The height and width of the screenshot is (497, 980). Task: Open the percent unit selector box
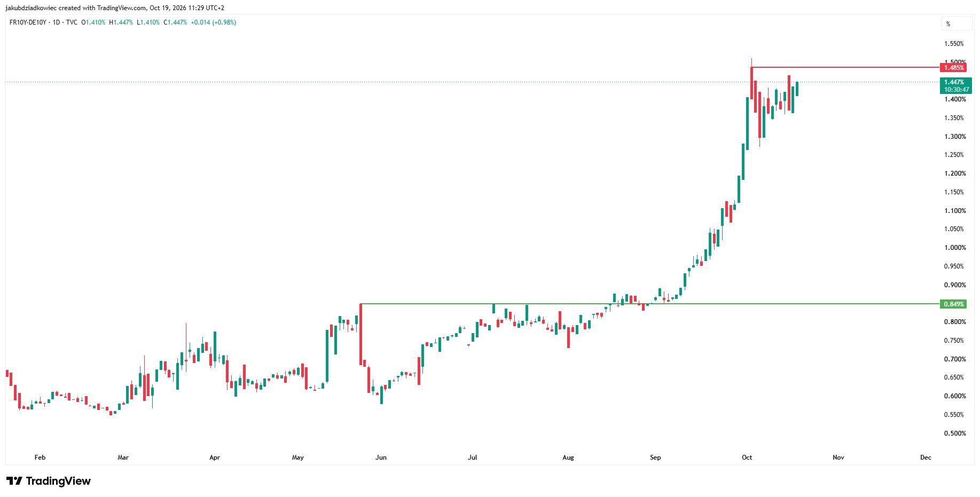[x=956, y=24]
